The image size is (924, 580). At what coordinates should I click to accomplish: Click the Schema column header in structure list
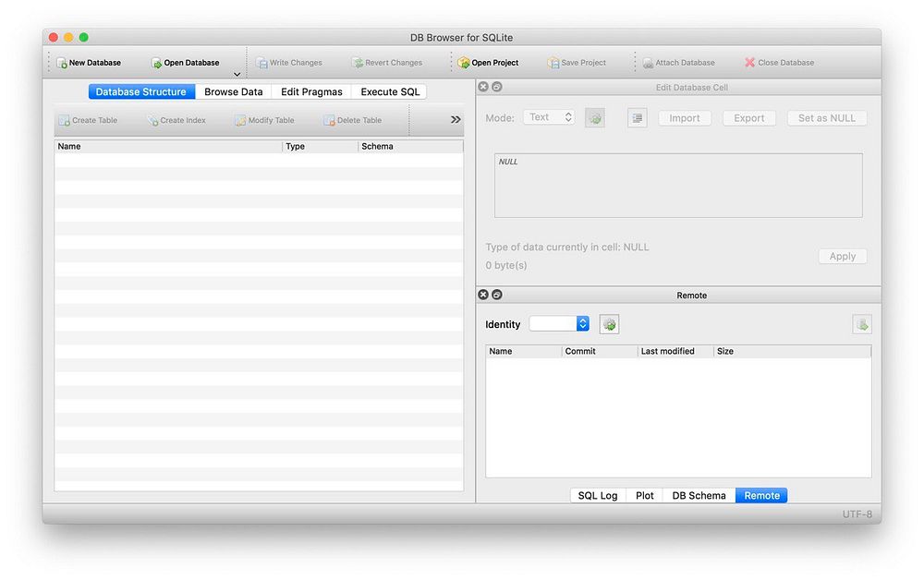point(411,146)
